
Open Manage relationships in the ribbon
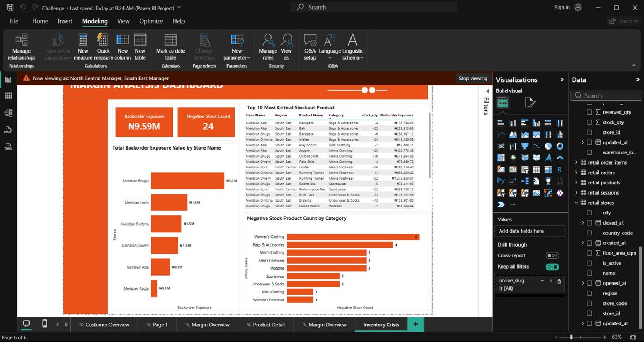point(21,47)
